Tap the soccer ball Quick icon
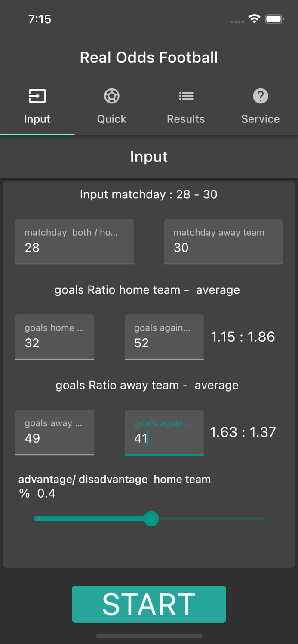The height and width of the screenshot is (644, 298). pyautogui.click(x=111, y=96)
